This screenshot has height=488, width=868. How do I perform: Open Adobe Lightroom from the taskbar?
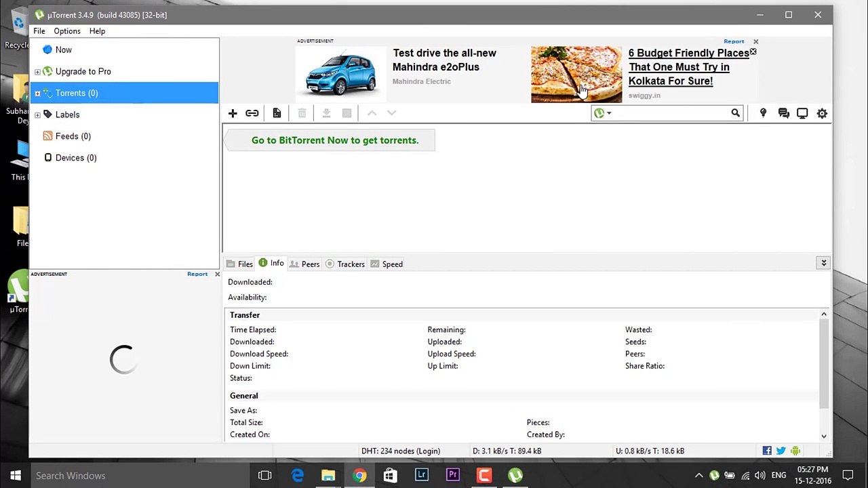pyautogui.click(x=422, y=475)
